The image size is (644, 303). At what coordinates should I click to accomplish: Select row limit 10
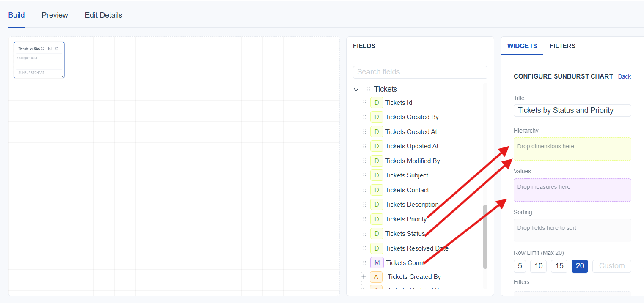(x=538, y=266)
